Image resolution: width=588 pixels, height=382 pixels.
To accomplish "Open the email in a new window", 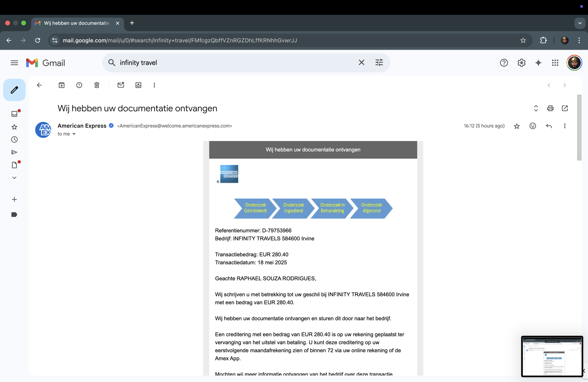I will pyautogui.click(x=564, y=108).
